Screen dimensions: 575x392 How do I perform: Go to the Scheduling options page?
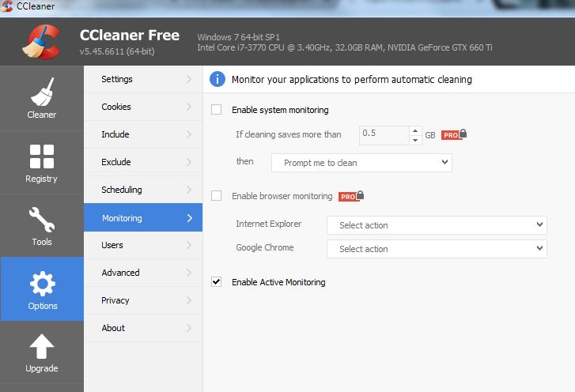point(143,190)
